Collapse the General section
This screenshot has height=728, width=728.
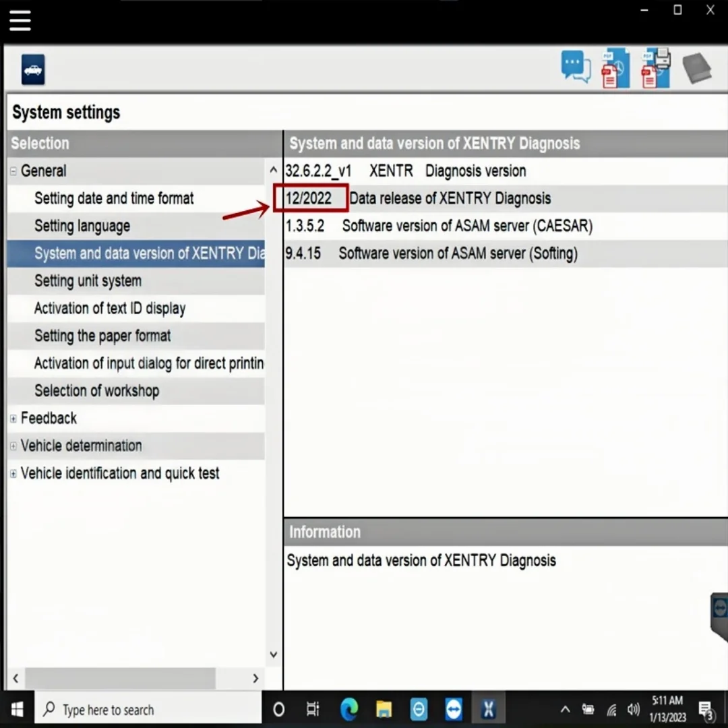12,171
